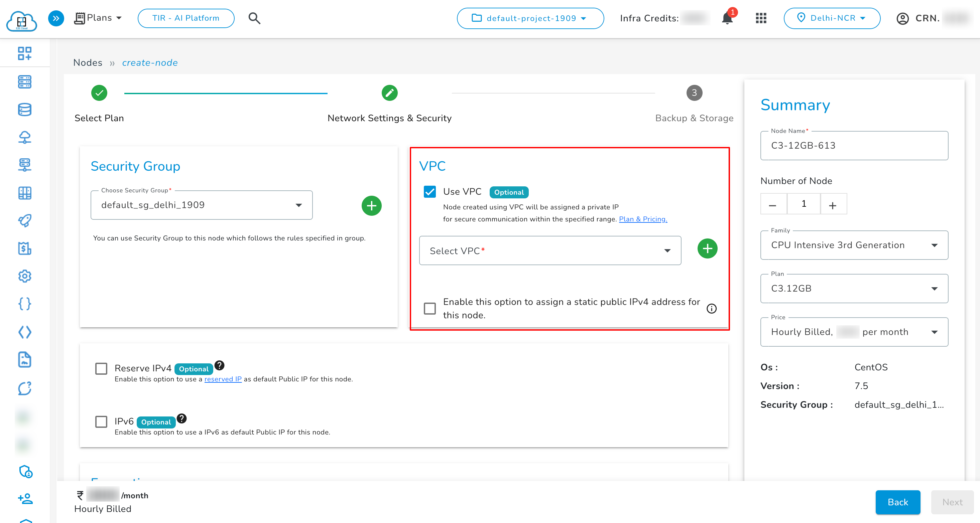Uncheck the Use VPC checkbox
Viewport: 980px width, 523px height.
coord(430,192)
